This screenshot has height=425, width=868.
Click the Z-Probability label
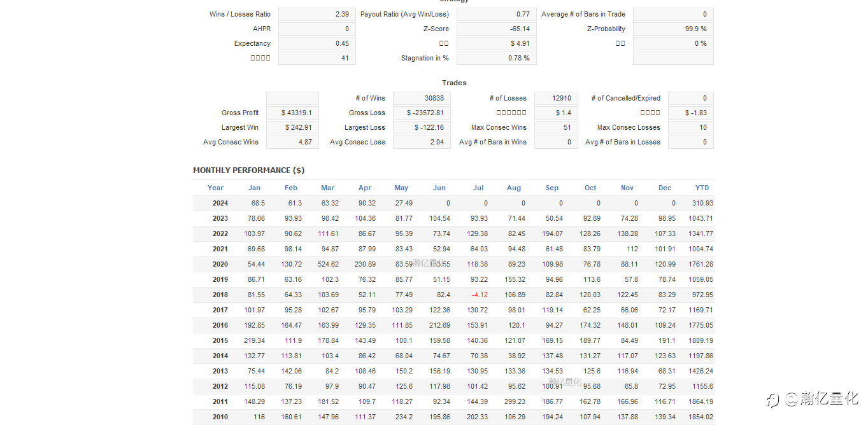[606, 29]
